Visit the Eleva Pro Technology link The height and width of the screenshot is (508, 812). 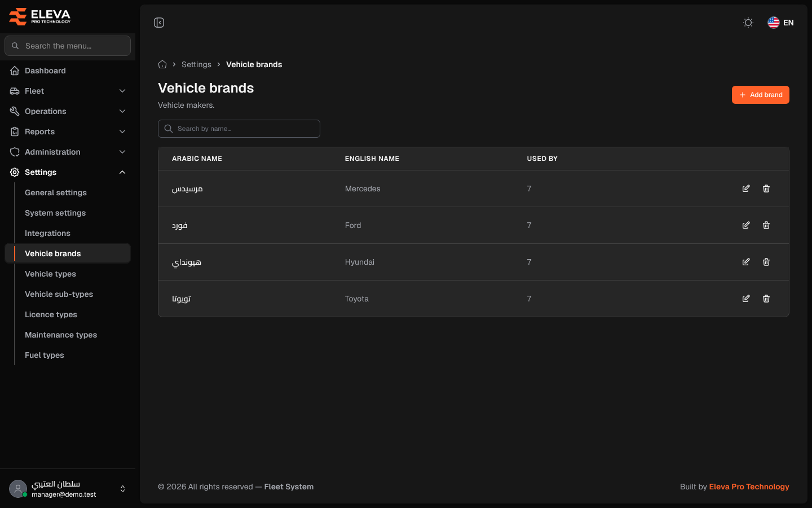tap(749, 487)
